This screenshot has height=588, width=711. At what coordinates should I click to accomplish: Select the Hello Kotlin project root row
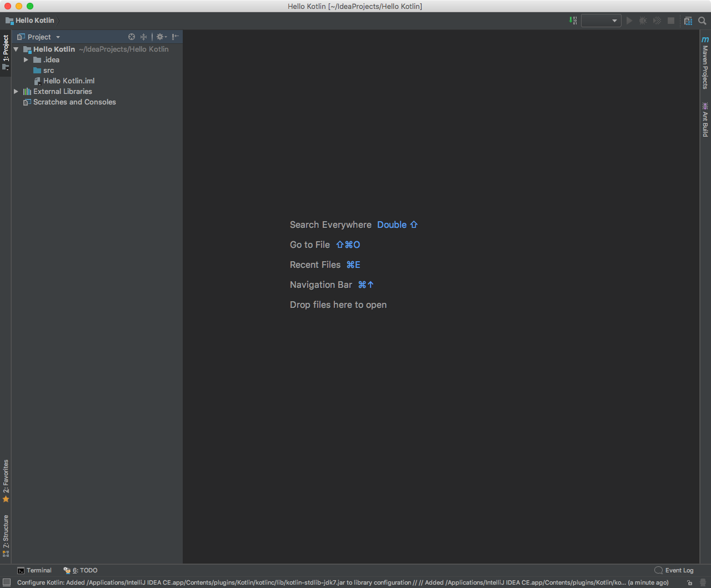[x=97, y=49]
